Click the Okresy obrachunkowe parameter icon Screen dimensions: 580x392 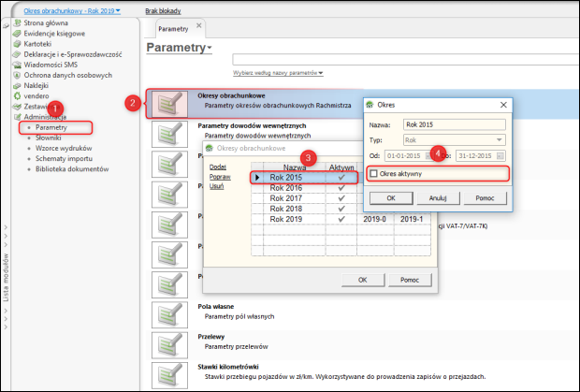pos(169,104)
